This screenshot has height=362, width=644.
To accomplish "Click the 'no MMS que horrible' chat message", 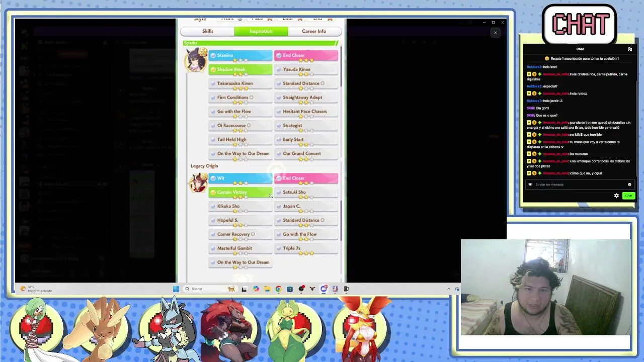I will tap(565, 135).
